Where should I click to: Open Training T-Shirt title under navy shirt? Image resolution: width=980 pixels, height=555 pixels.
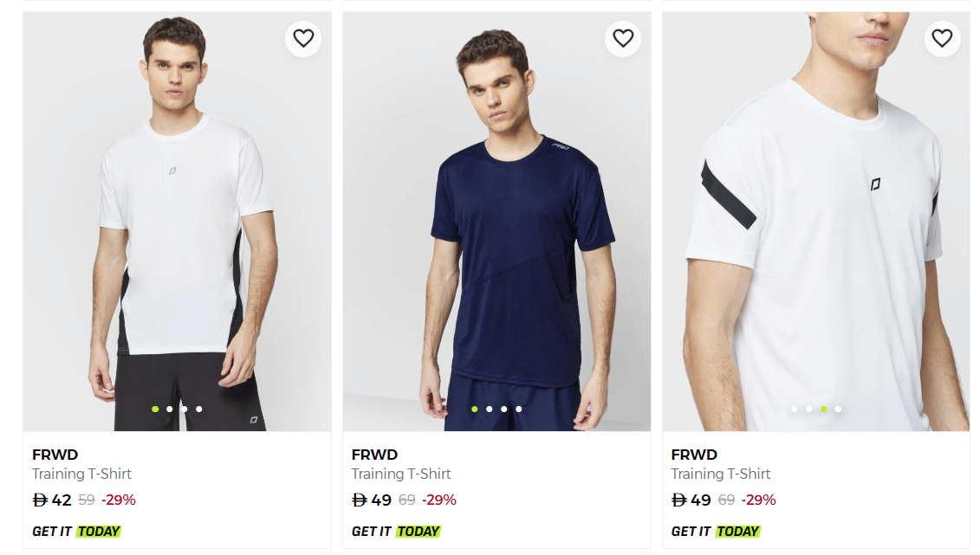point(401,474)
